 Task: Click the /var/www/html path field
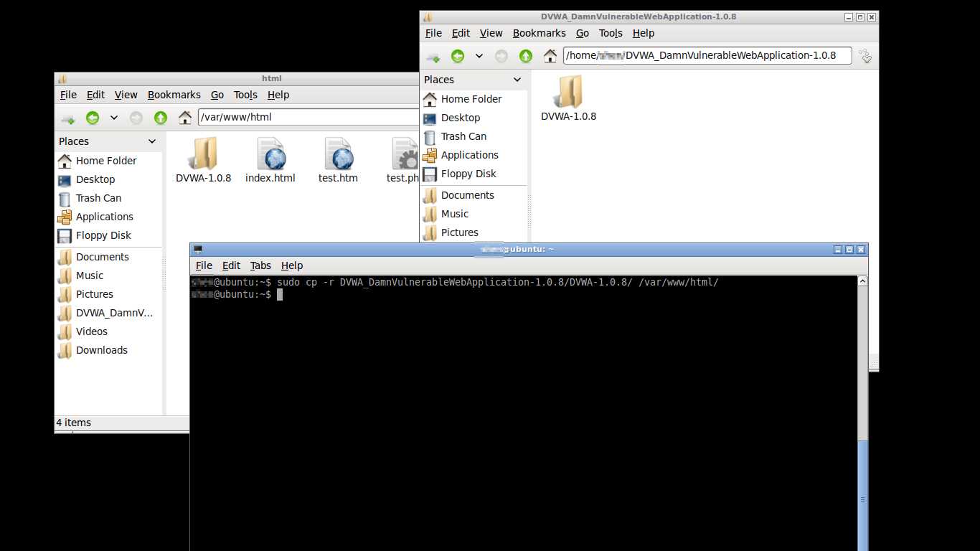[309, 117]
